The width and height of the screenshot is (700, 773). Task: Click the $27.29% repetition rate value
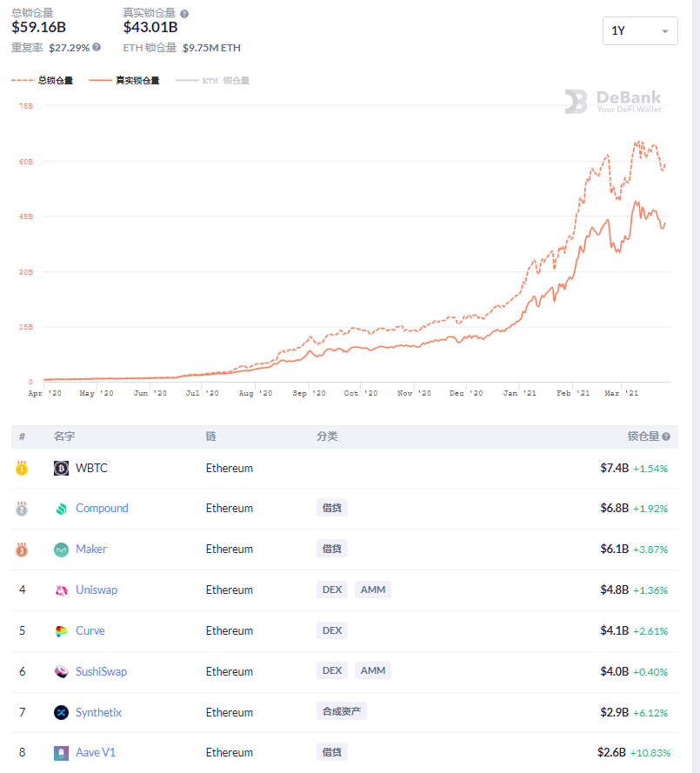(x=69, y=48)
